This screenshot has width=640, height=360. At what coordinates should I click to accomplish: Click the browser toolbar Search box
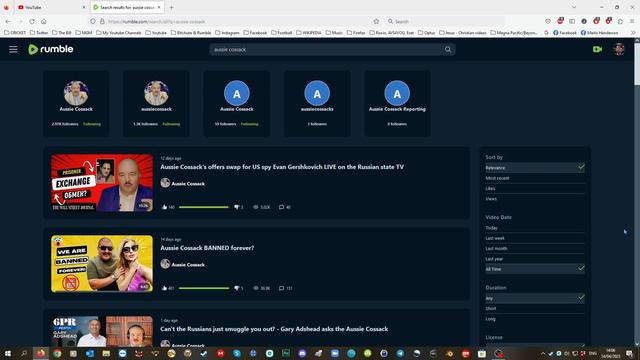pyautogui.click(x=445, y=21)
